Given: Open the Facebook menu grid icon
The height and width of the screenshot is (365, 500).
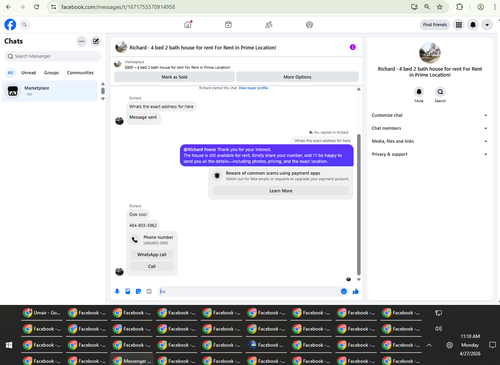Looking at the screenshot, I should click(459, 25).
